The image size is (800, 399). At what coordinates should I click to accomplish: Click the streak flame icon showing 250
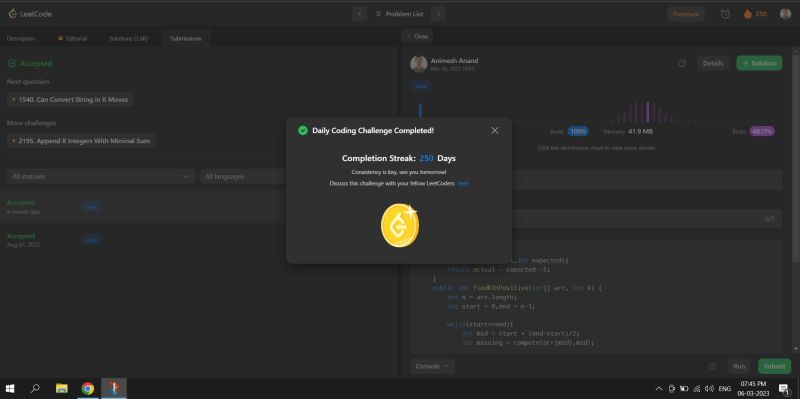click(x=755, y=14)
